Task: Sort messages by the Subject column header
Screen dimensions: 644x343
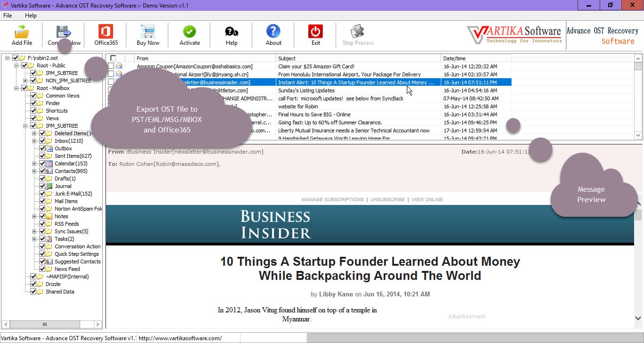Action: pos(358,58)
